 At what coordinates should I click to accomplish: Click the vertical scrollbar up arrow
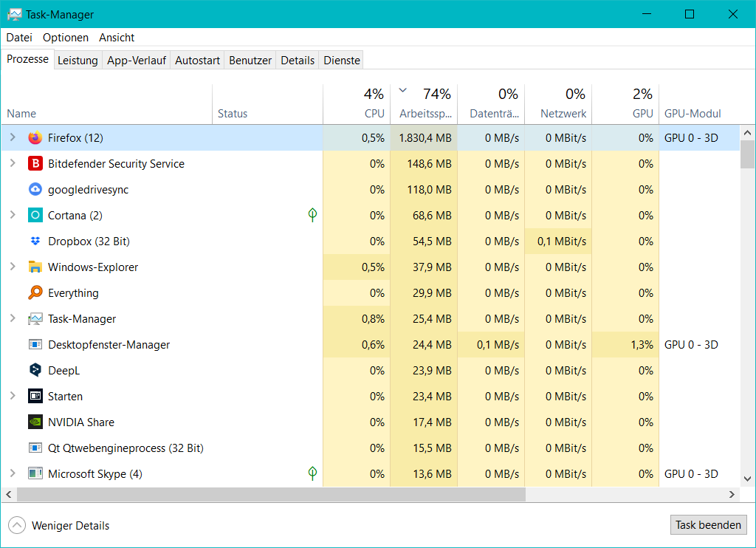pos(747,132)
